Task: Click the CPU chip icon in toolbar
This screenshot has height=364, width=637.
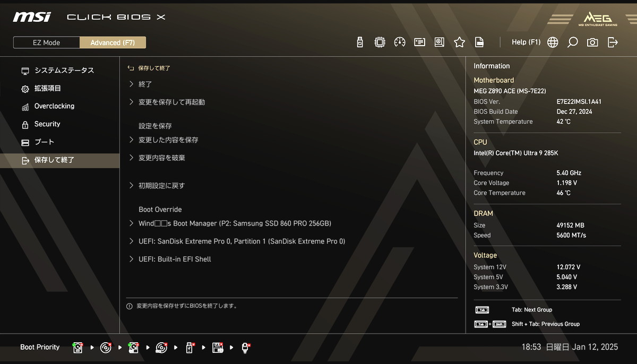Action: tap(380, 42)
